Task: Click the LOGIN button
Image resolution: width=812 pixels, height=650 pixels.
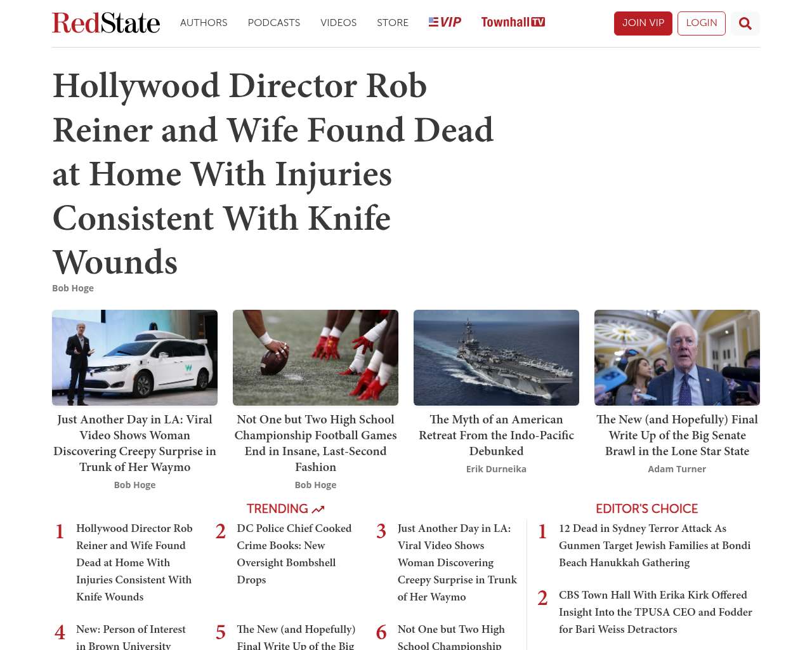Action: 701,23
